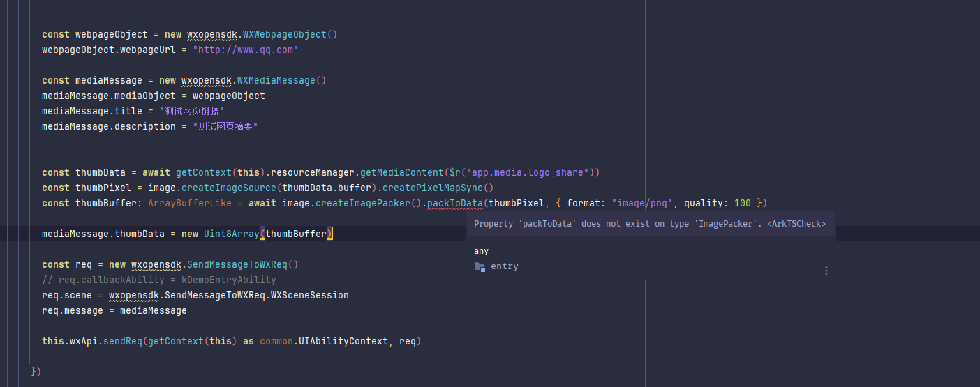Click the resourceManager property
This screenshot has width=980, height=387.
(313, 173)
